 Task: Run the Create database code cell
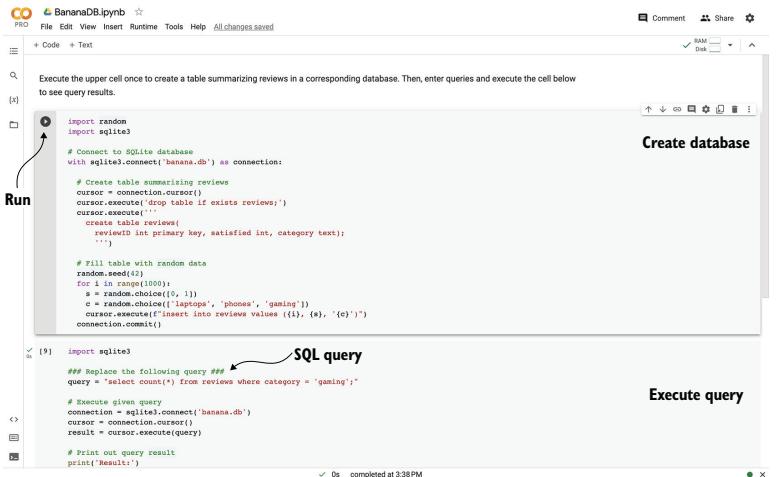pyautogui.click(x=43, y=121)
